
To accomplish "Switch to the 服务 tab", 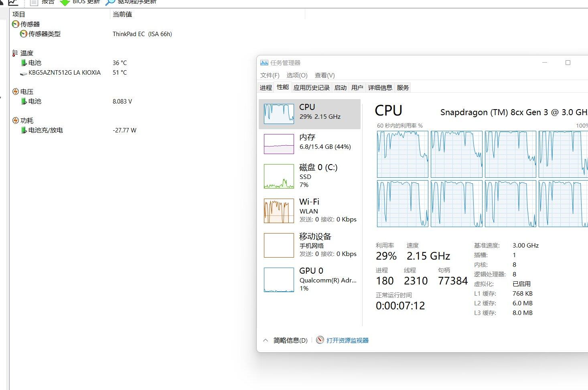I will click(x=403, y=88).
